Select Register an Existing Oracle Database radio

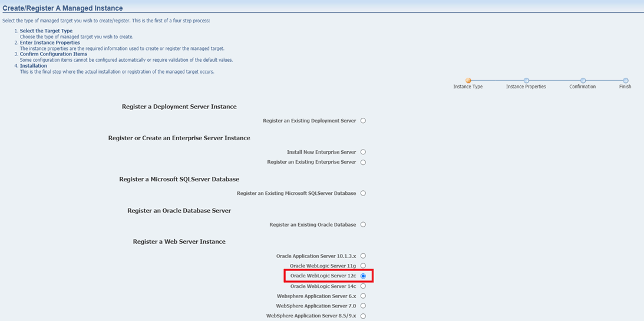(x=363, y=224)
